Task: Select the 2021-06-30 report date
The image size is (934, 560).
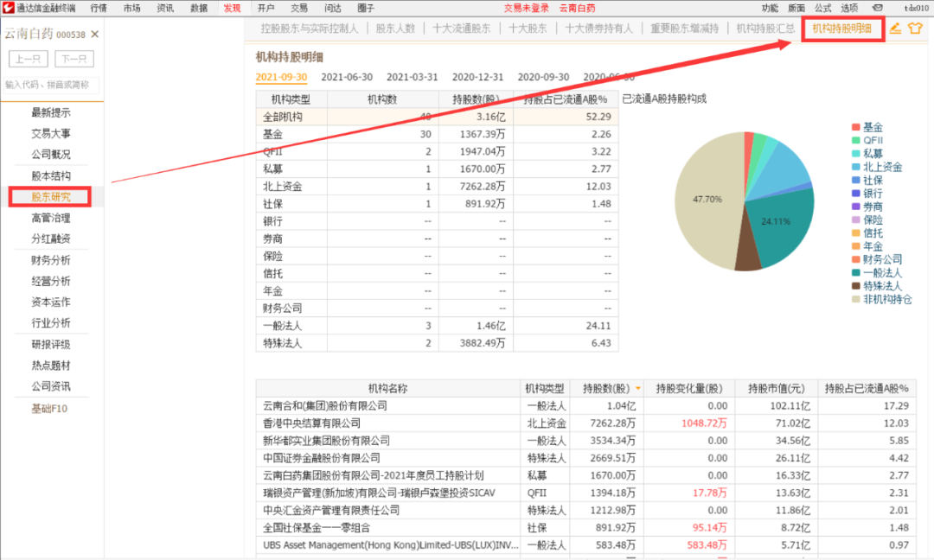Action: [347, 78]
